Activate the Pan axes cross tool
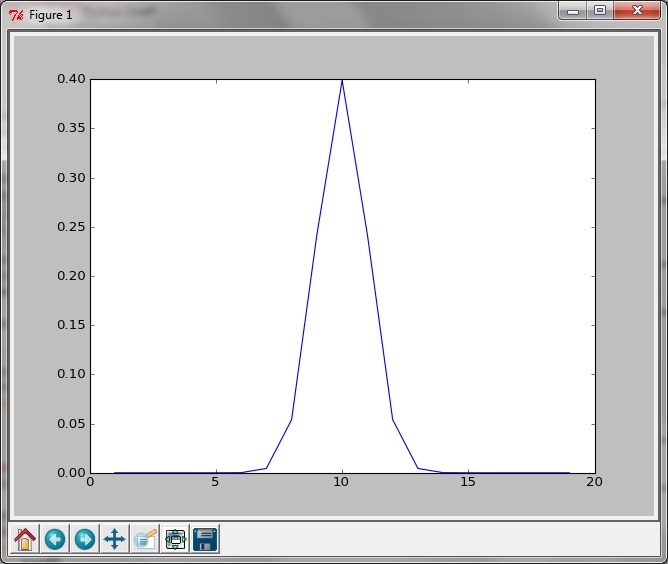668x564 pixels. point(115,539)
